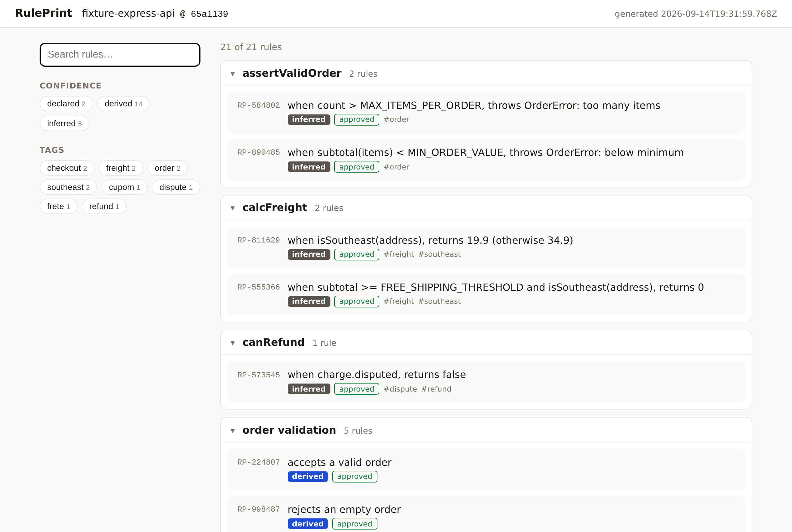The height and width of the screenshot is (532, 792).
Task: Open the 'below minimum' OrderError rule
Action: pyautogui.click(x=486, y=153)
